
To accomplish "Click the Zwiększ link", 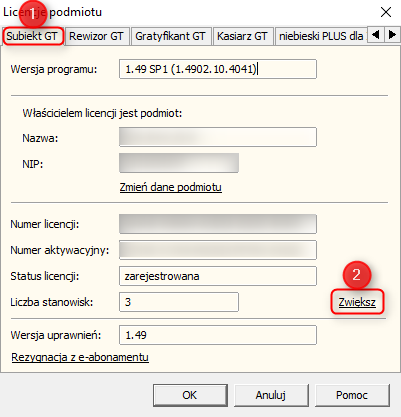I will (x=357, y=302).
